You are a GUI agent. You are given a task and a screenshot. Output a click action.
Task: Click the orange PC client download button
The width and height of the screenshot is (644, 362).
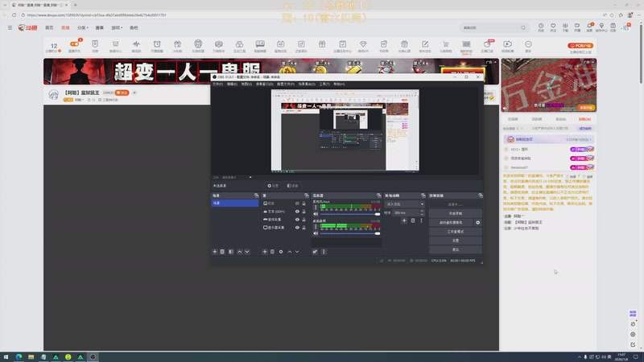tap(580, 46)
